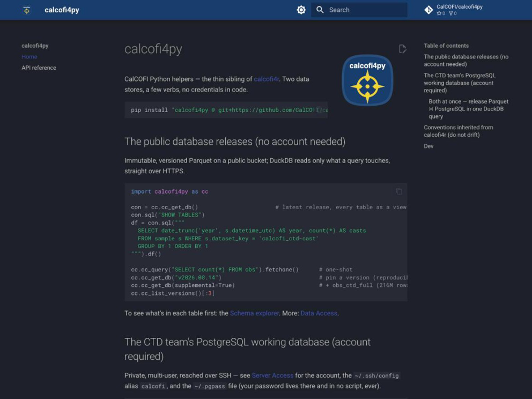Viewport: 532px width, 399px height.
Task: Click the main calcofi4py page heading
Action: click(x=153, y=49)
